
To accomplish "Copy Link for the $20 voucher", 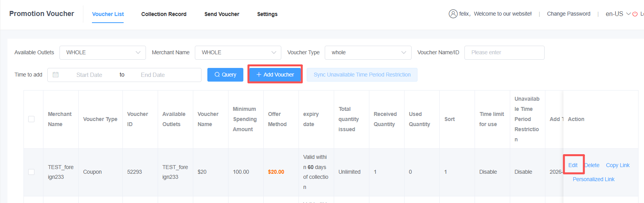I will click(x=617, y=165).
